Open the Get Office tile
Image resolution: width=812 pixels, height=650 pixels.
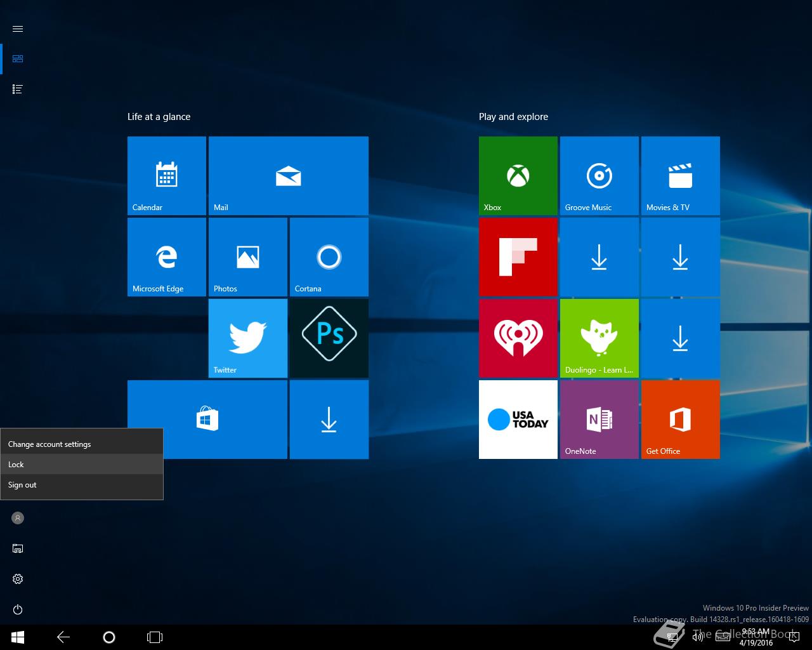point(681,420)
